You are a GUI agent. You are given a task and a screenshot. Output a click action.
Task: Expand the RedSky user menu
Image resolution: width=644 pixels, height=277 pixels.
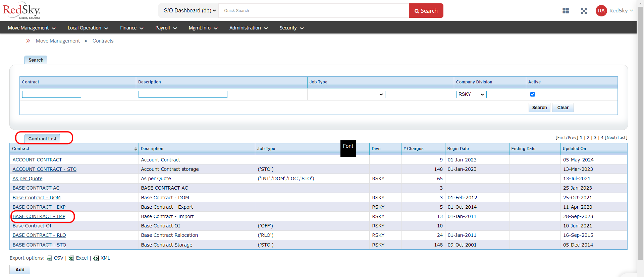click(621, 11)
